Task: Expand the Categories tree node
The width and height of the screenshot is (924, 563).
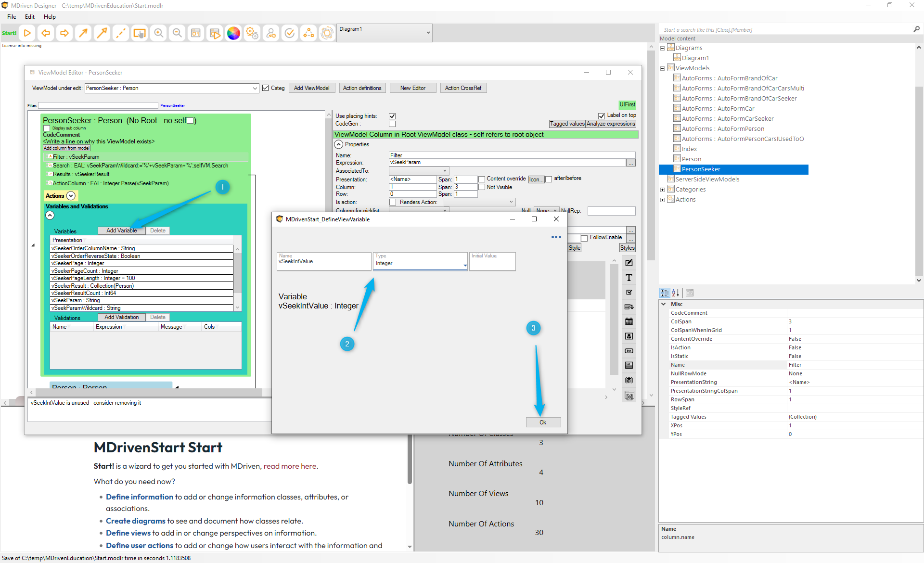Action: coord(662,190)
